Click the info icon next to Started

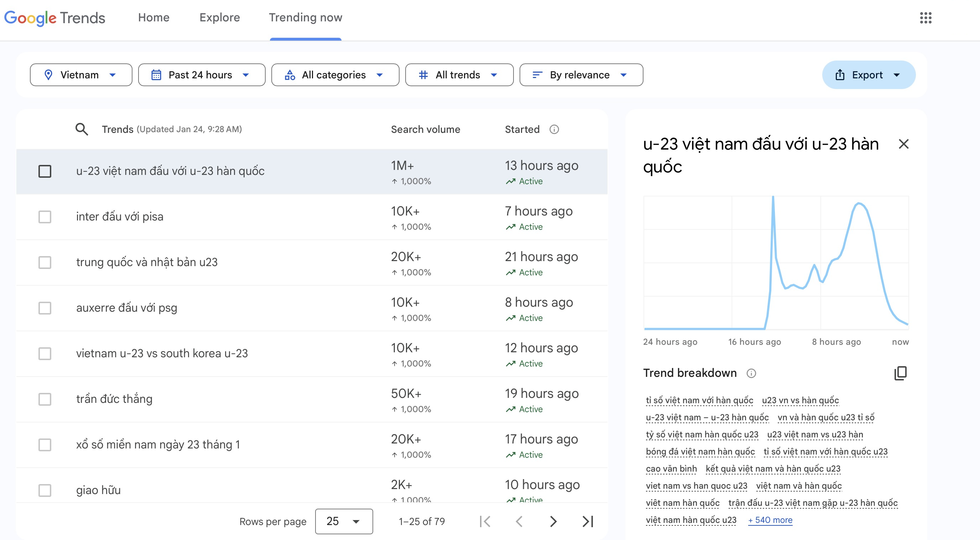point(554,129)
